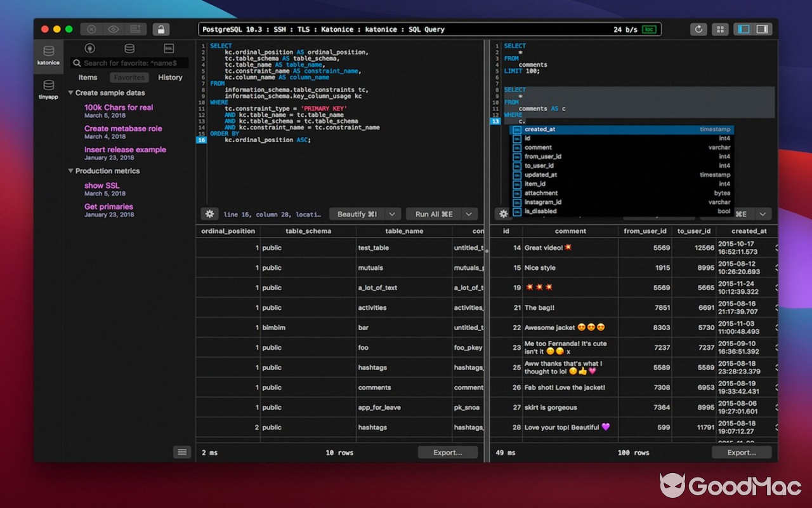Toggle the left sidebar visibility control
Viewport: 812px width, 508px height.
point(742,29)
